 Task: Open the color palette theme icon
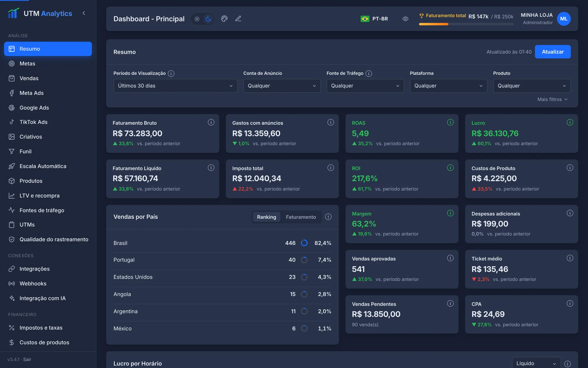click(224, 19)
